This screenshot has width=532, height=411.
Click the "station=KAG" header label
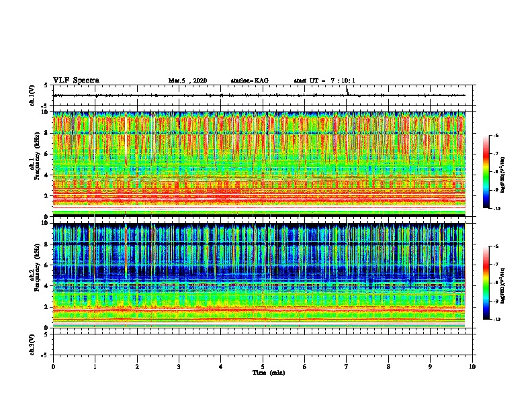250,81
